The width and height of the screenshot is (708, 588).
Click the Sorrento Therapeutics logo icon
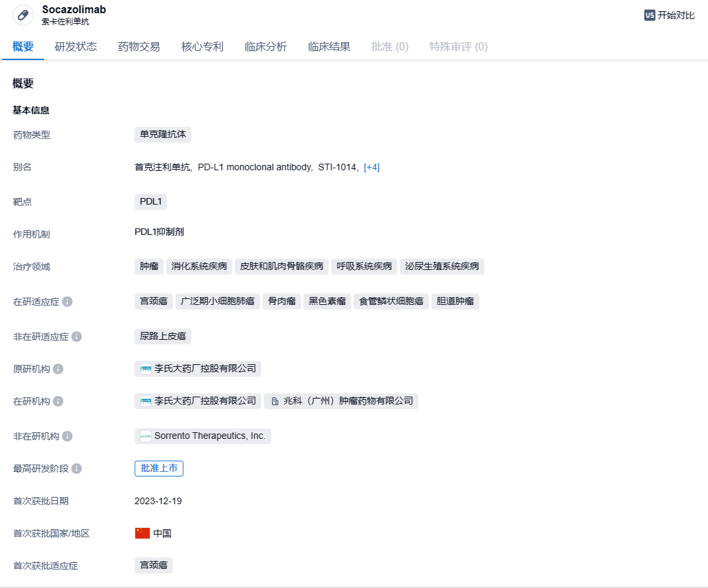coord(146,436)
